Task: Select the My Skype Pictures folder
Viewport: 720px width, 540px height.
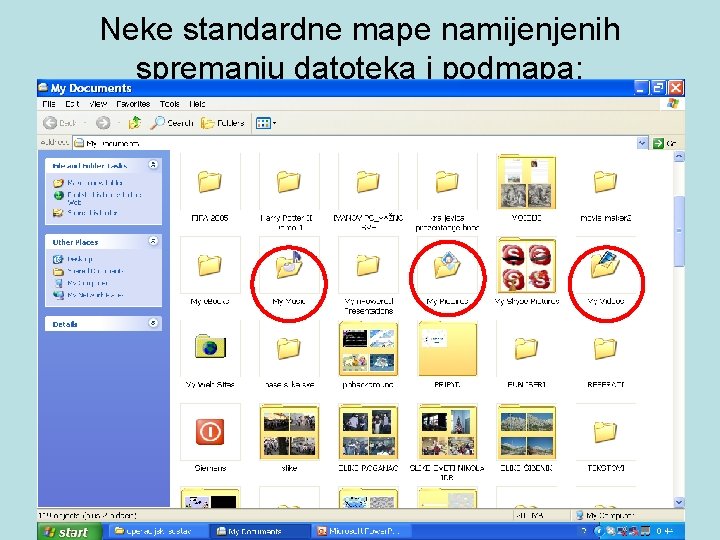Action: click(x=526, y=271)
